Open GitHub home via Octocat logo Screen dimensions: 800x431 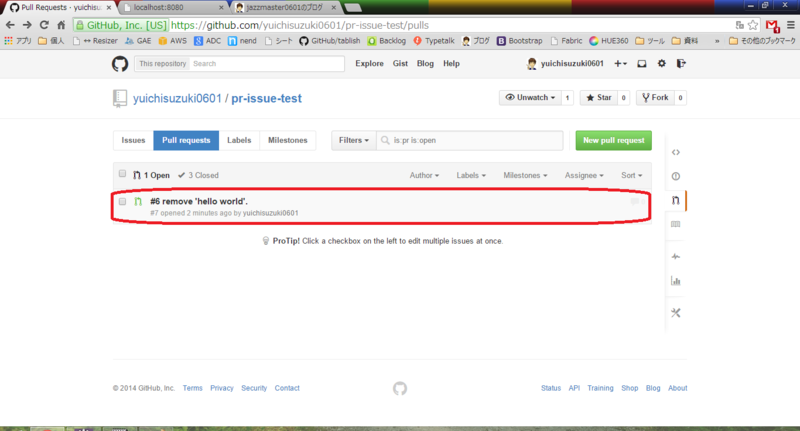(120, 64)
